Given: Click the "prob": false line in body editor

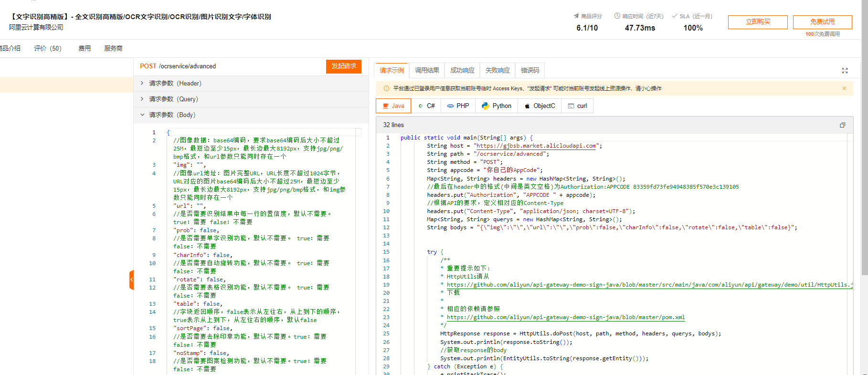Looking at the screenshot, I should coord(196,230).
